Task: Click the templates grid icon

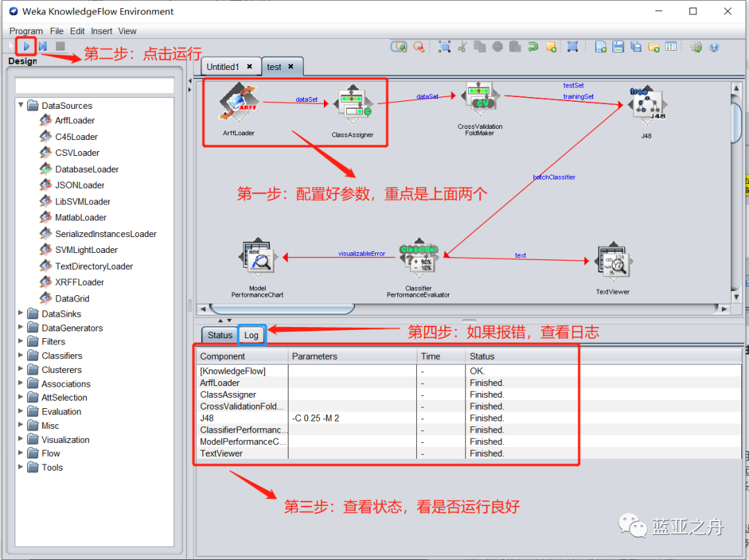Action: [671, 46]
